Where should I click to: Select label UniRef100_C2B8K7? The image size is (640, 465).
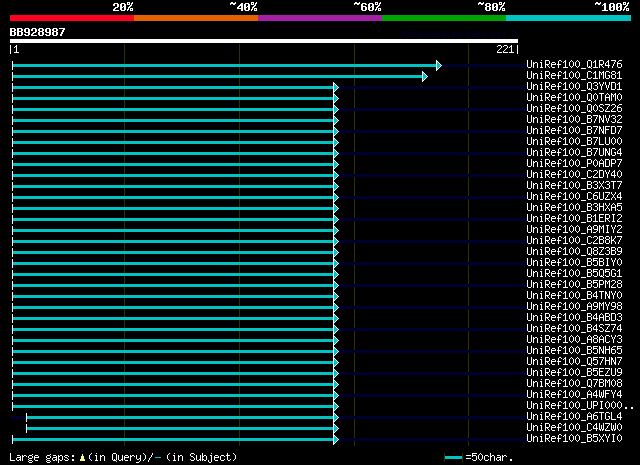pos(574,240)
